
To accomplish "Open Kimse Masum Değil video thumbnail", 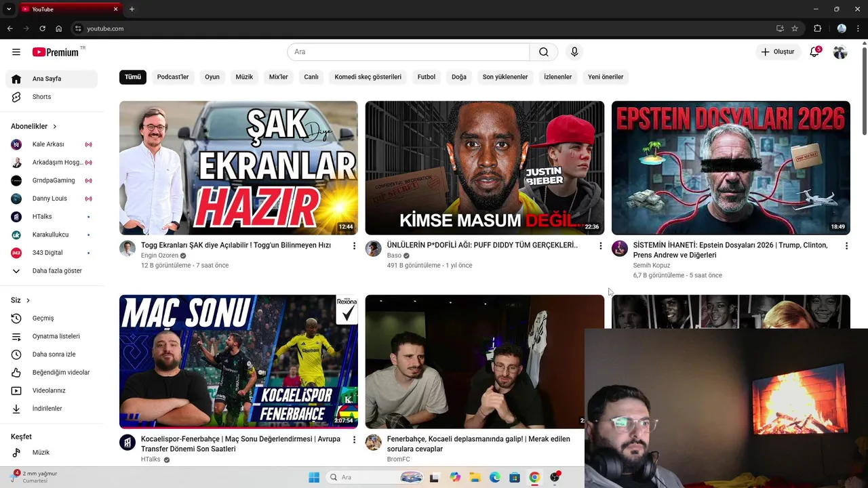I will [485, 168].
